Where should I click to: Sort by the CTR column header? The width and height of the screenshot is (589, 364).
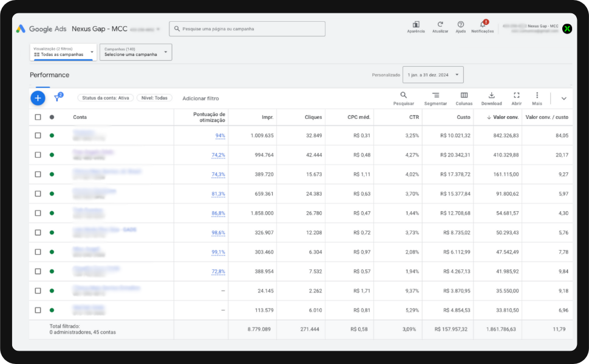coord(414,117)
